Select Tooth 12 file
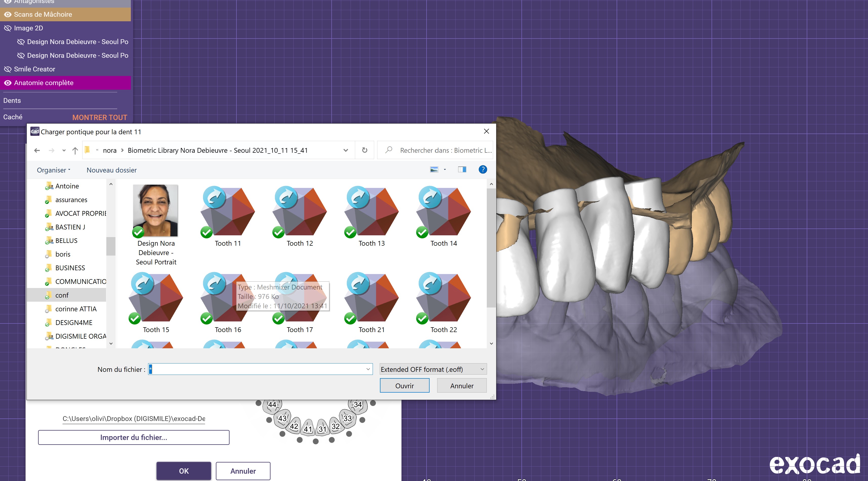Screen dimensions: 868x481 coord(299,216)
